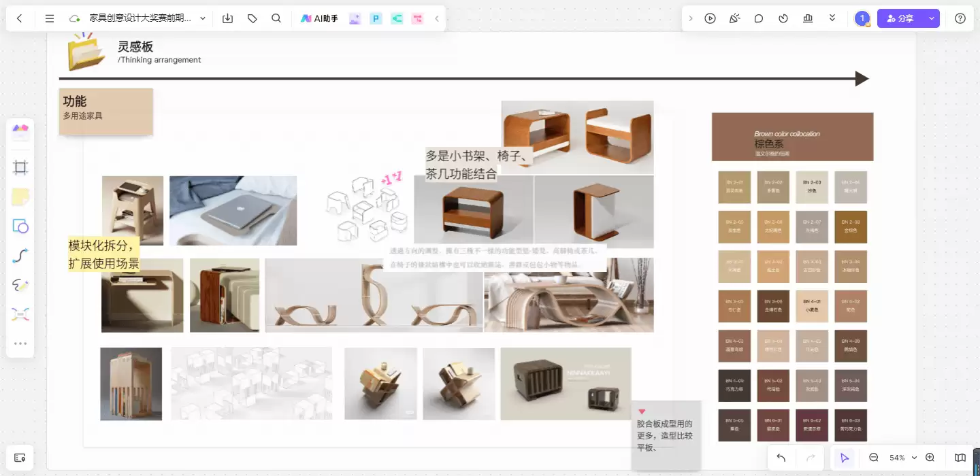Pick the Sticky note tool
This screenshot has height=476, width=980.
[x=20, y=197]
